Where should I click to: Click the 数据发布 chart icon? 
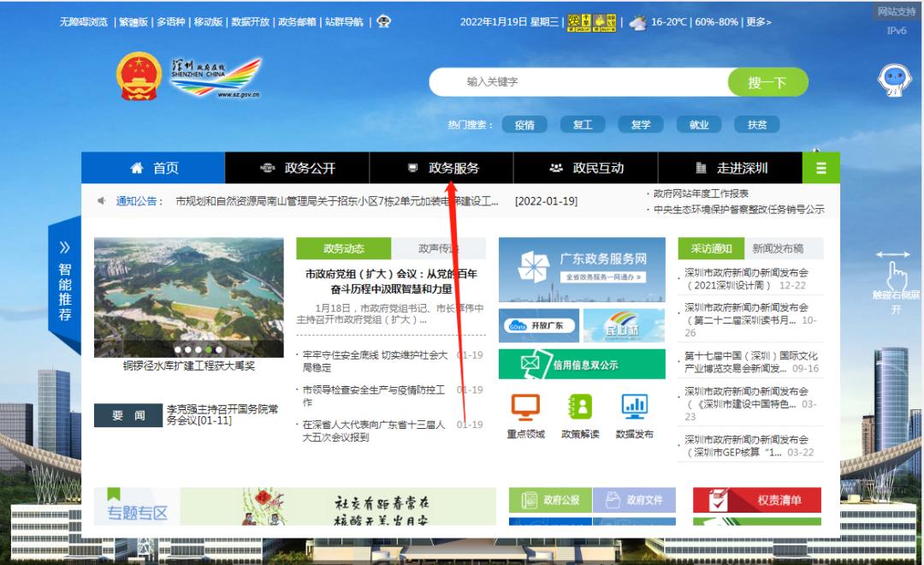click(x=634, y=406)
